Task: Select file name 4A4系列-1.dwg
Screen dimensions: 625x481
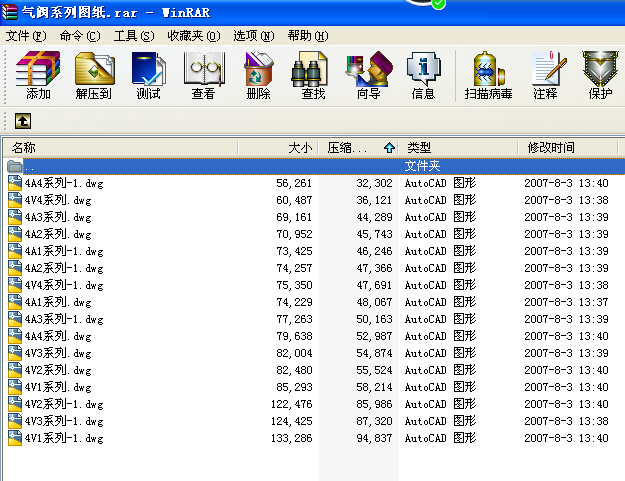Action: (64, 183)
